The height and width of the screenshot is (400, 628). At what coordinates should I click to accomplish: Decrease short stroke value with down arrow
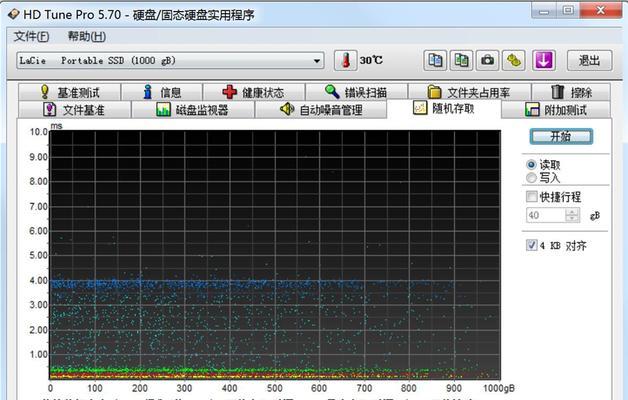click(x=572, y=219)
